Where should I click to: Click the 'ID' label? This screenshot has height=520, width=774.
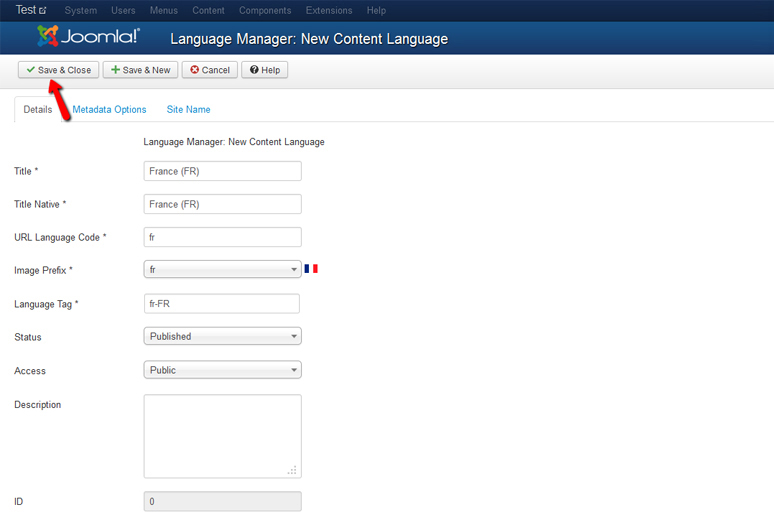18,502
